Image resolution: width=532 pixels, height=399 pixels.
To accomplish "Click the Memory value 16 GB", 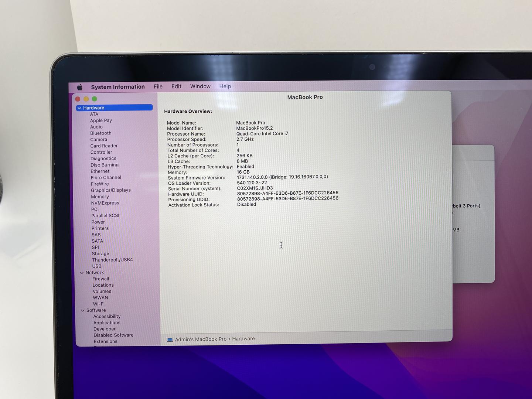I will click(243, 172).
